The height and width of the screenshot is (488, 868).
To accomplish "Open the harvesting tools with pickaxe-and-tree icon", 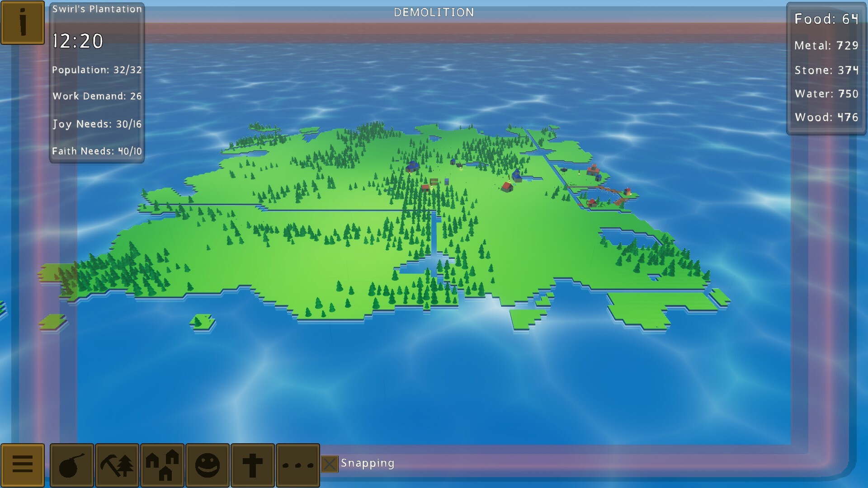I will click(117, 464).
